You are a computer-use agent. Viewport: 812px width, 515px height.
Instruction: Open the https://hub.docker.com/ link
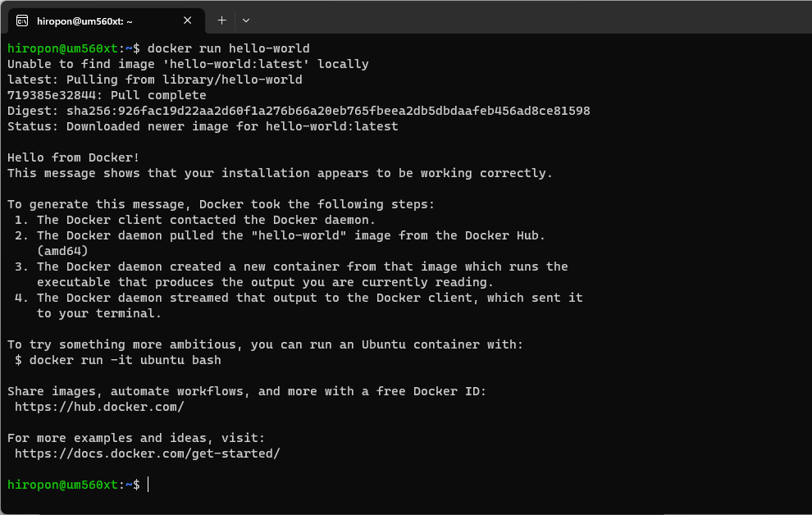pyautogui.click(x=98, y=406)
